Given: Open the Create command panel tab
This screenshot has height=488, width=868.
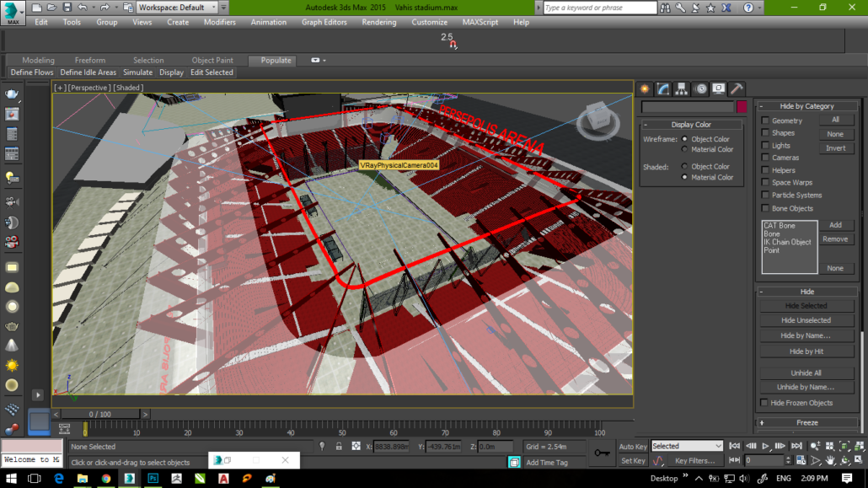Looking at the screenshot, I should [x=645, y=88].
